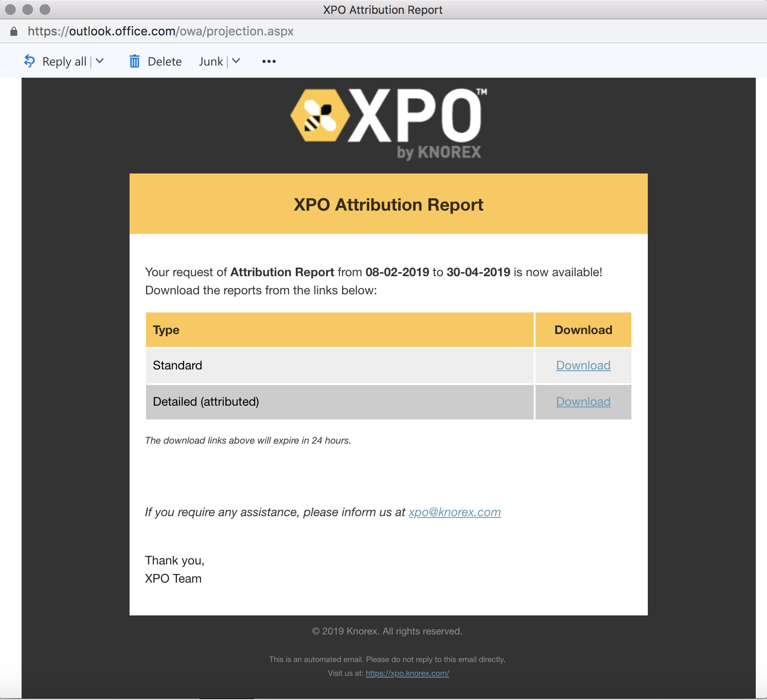Click the padlock icon in address bar
This screenshot has width=767, height=700.
click(x=14, y=32)
